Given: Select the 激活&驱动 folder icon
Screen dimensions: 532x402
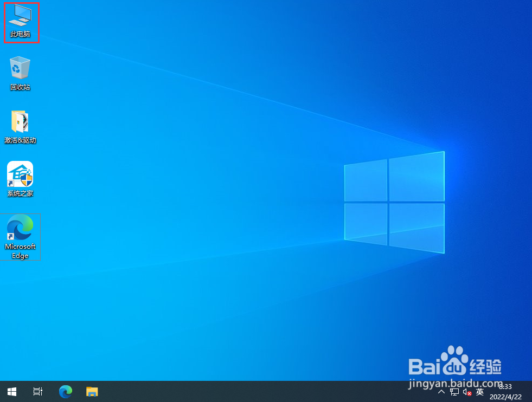Looking at the screenshot, I should pos(20,127).
